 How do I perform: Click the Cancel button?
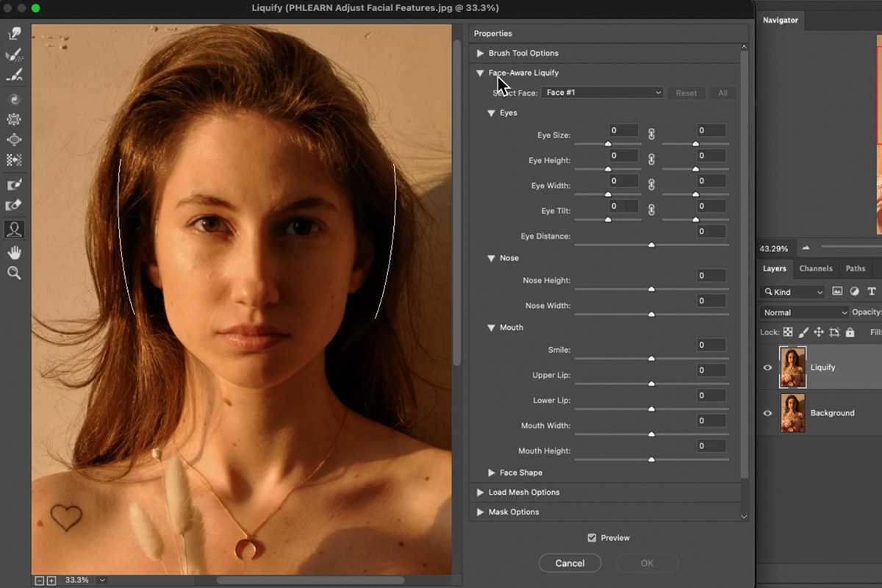[570, 563]
